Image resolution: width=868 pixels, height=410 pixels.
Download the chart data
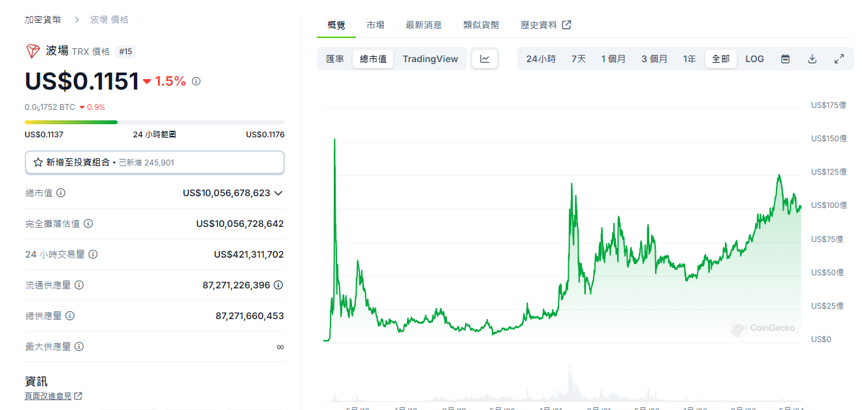point(812,59)
